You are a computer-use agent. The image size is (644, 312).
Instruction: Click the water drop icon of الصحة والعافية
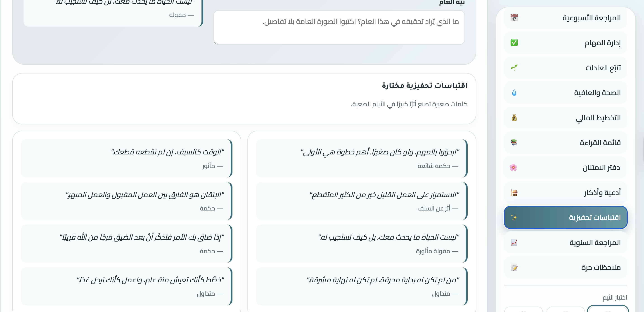pyautogui.click(x=514, y=93)
